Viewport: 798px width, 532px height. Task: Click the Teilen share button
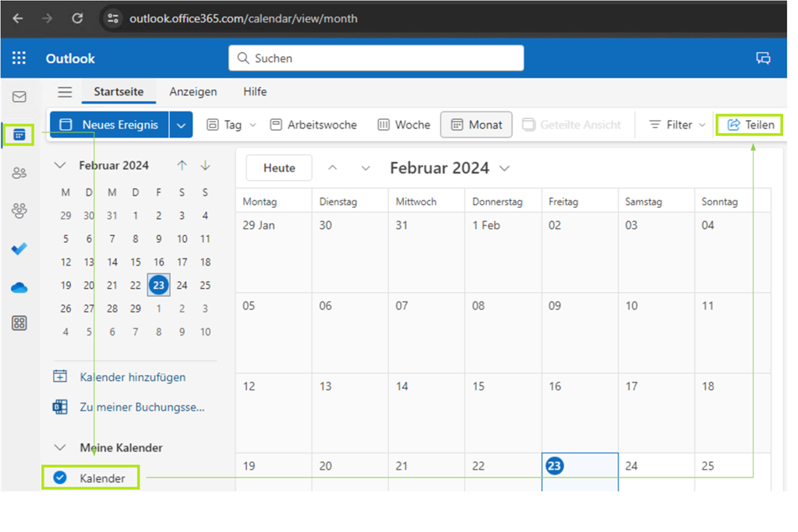750,125
